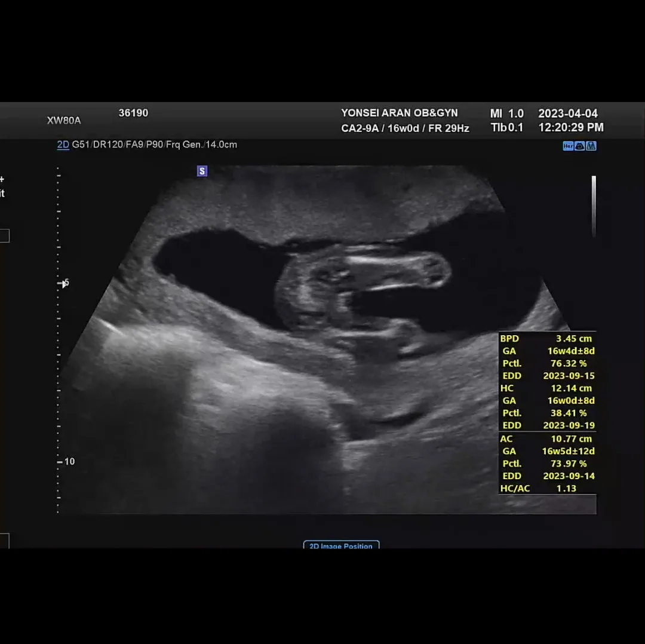Image resolution: width=645 pixels, height=644 pixels.
Task: Click the rightmost multi-beam compound imaging icon
Action: pos(591,146)
